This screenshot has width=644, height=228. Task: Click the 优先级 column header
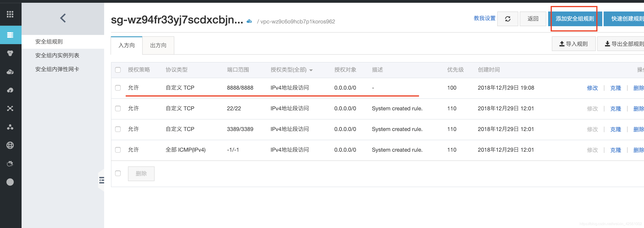pyautogui.click(x=455, y=70)
